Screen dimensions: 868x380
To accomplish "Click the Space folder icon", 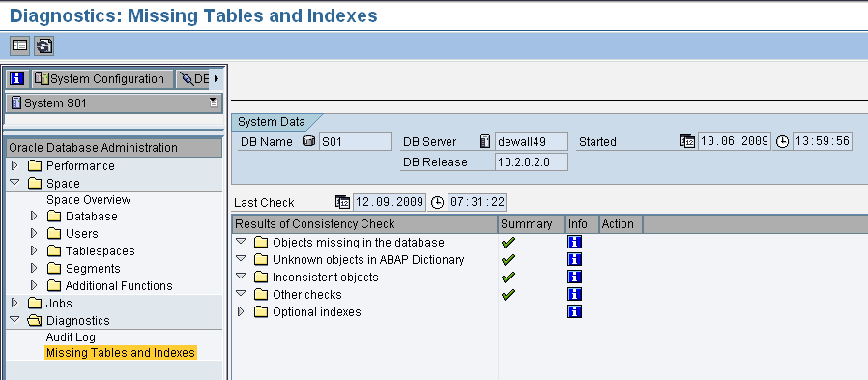I will pos(35,184).
